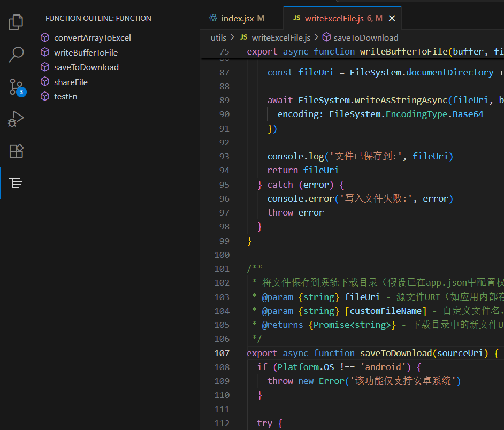Open the Explorer view
Image resolution: width=504 pixels, height=430 pixels.
16,22
